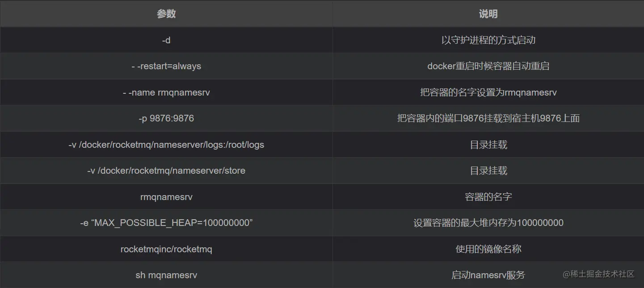Click the 以守护进程的方式启动 description

point(488,40)
